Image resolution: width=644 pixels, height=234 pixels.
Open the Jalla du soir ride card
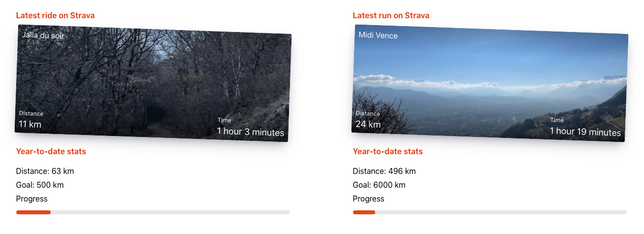153,83
